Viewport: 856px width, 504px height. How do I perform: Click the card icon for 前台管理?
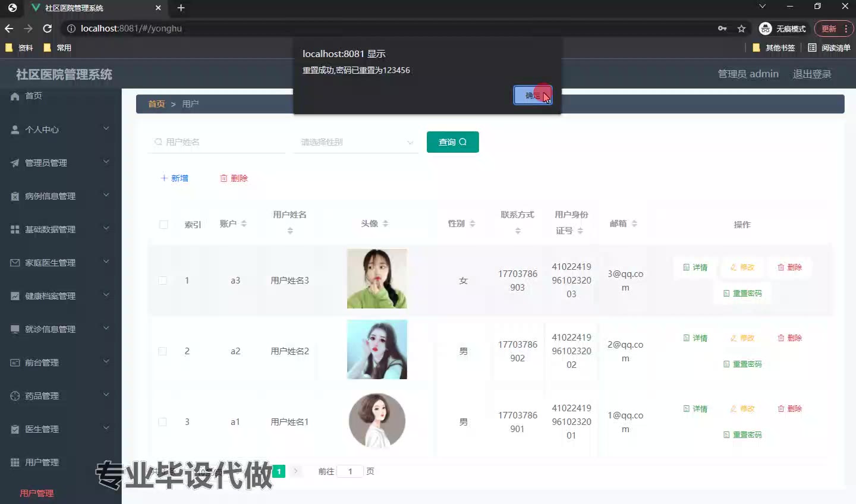coord(15,363)
